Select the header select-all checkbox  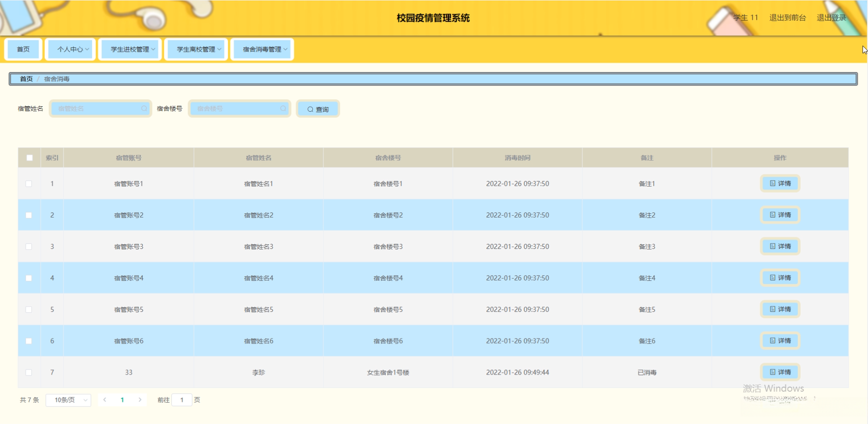click(30, 158)
